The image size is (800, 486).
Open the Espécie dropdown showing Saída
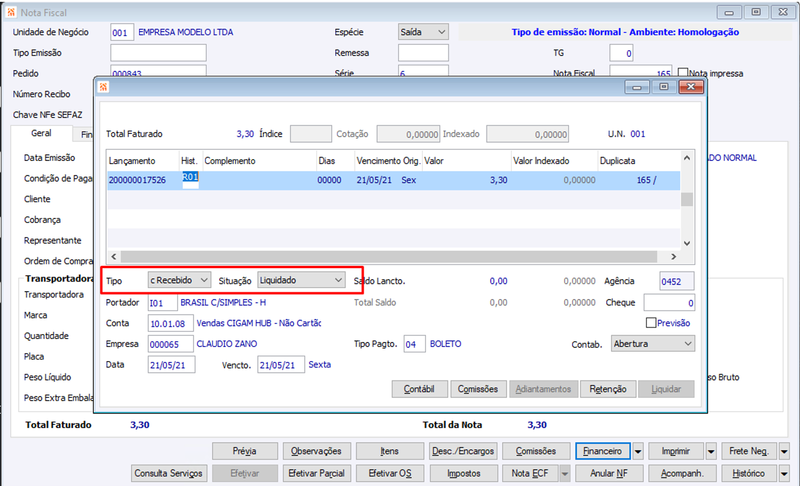423,32
